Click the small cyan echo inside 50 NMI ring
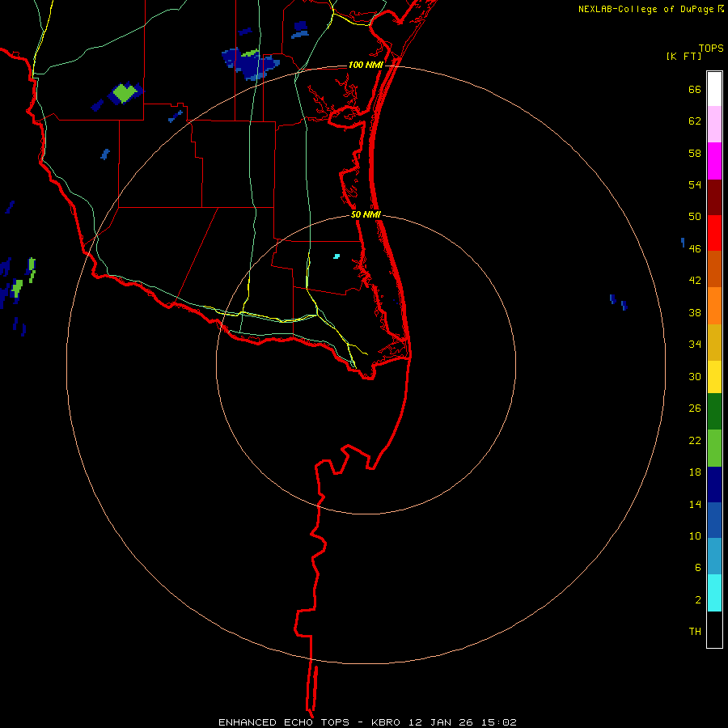The image size is (728, 728). pos(336,256)
